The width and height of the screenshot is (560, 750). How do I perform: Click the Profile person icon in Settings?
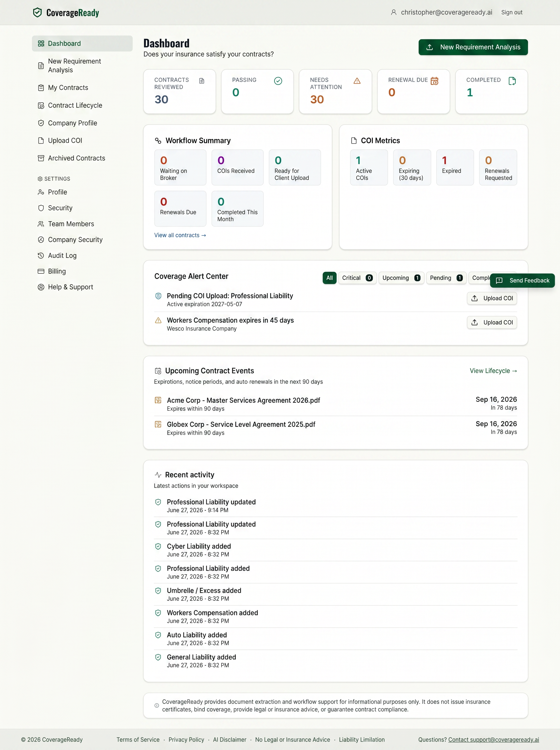(x=41, y=192)
